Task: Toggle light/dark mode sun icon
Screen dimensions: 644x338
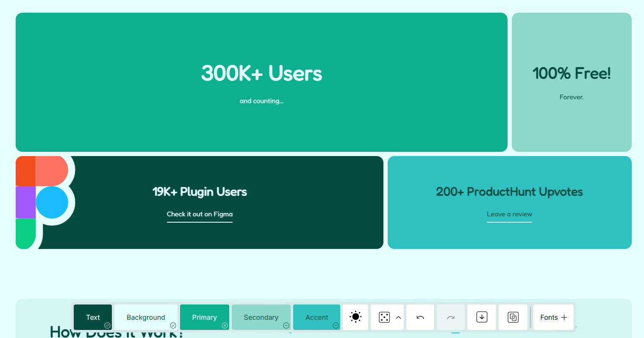Action: (355, 317)
